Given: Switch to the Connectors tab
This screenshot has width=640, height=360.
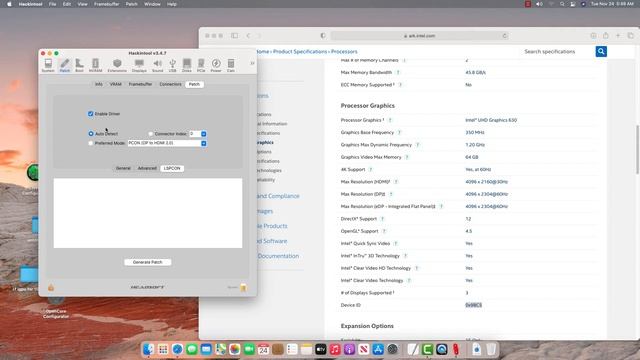Looking at the screenshot, I should point(170,84).
